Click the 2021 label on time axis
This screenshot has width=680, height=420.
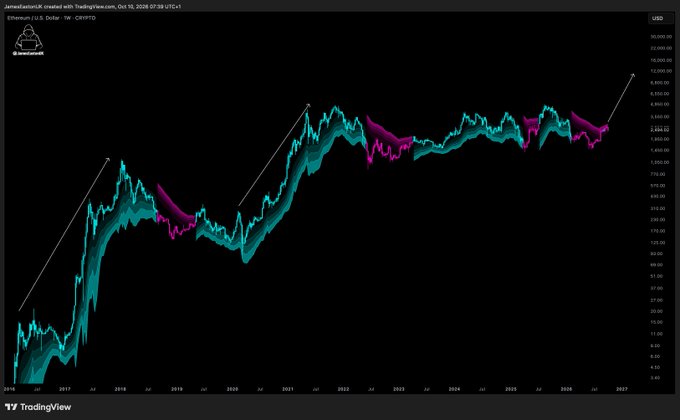(x=288, y=389)
